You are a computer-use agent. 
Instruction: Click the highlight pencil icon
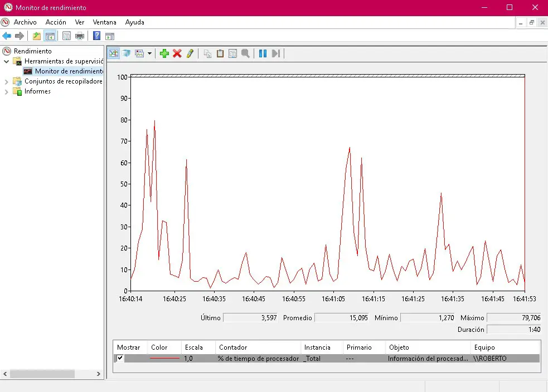190,53
